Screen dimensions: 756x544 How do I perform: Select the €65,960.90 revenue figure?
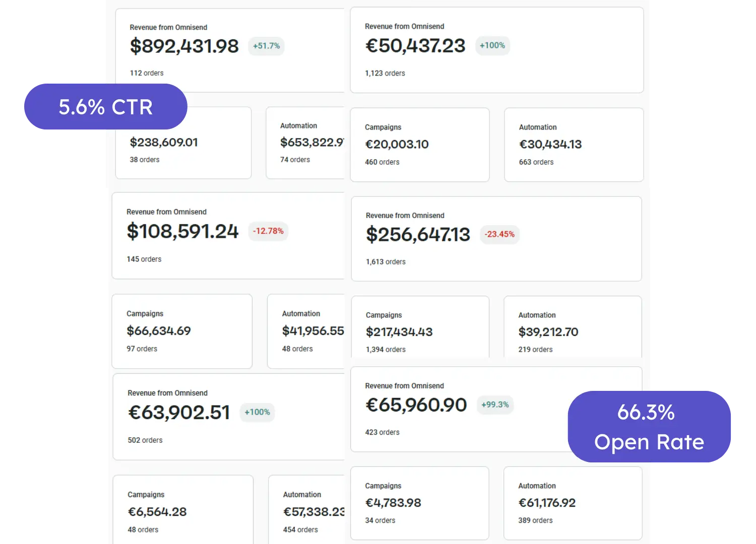pyautogui.click(x=416, y=405)
